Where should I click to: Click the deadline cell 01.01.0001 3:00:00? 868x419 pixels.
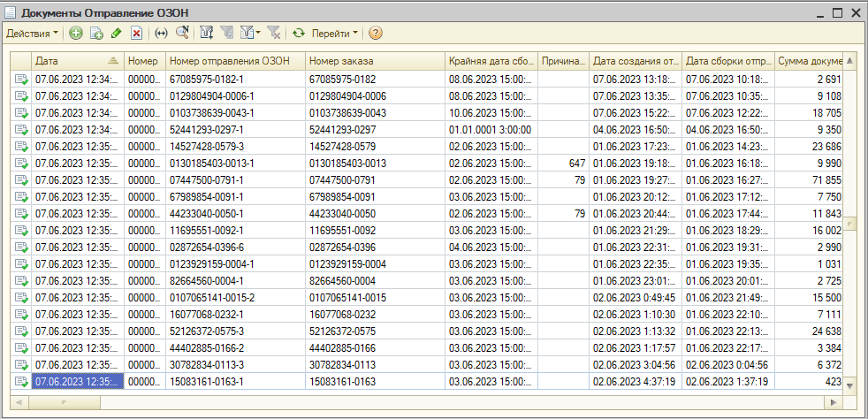491,130
